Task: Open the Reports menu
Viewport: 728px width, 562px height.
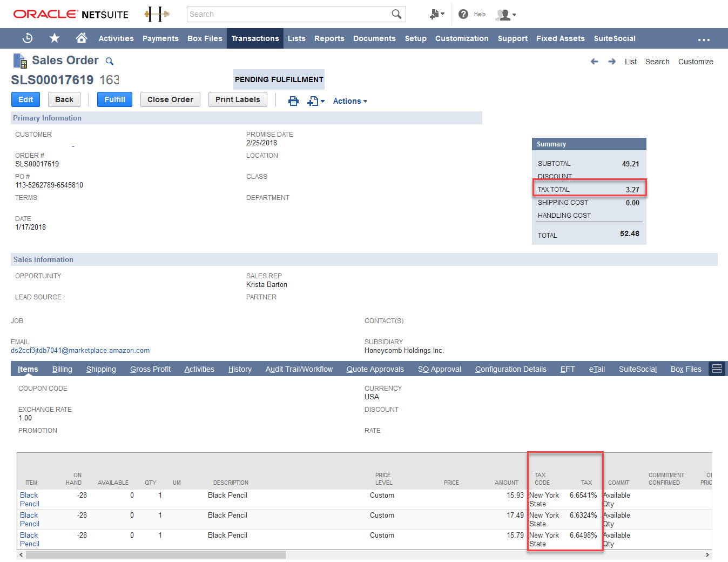Action: click(x=329, y=38)
